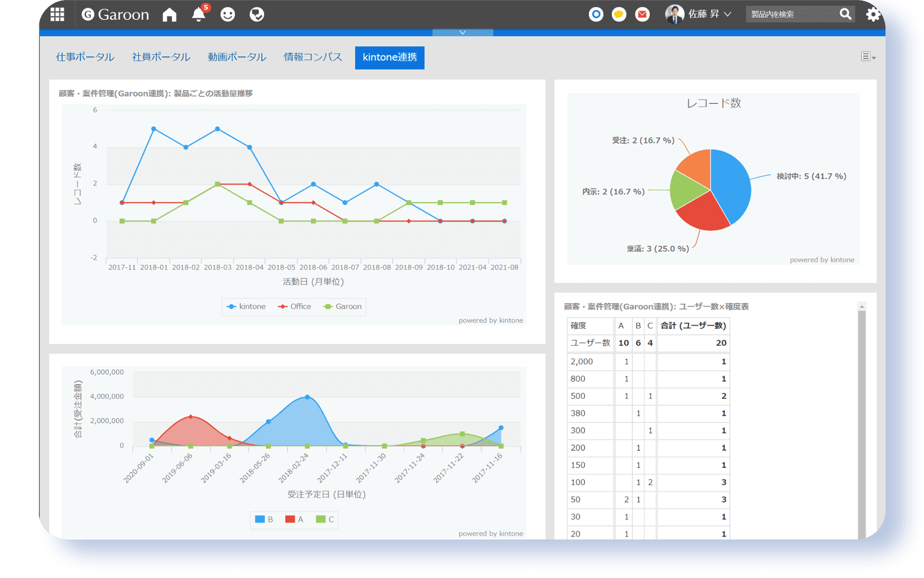Toggle B series in area chart legend
This screenshot has height=578, width=924.
(264, 519)
